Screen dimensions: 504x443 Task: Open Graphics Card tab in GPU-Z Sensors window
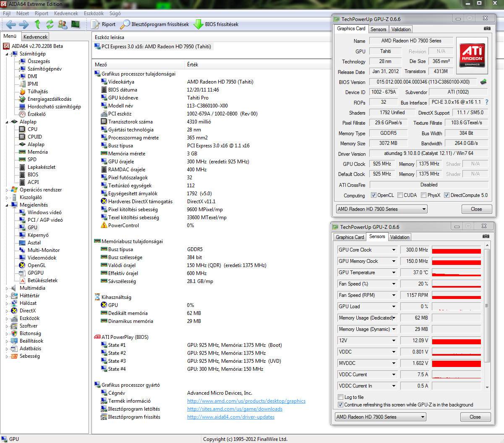click(x=350, y=237)
